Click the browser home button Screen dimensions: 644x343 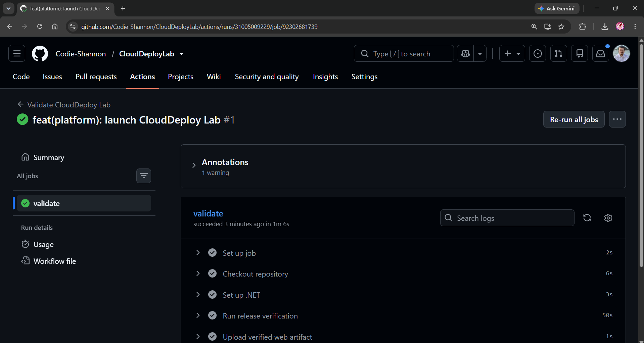point(55,27)
